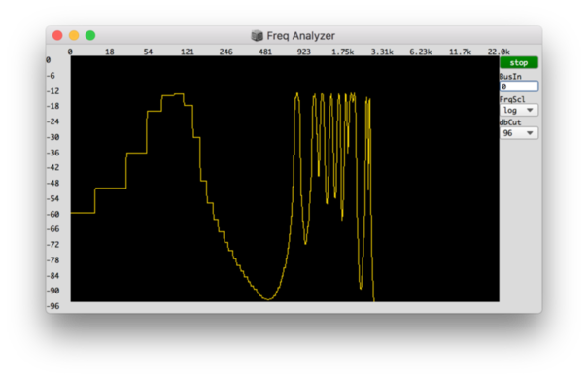Image resolution: width=588 pixels, height=379 pixels.
Task: Click the -60 dB axis label
Action: [x=52, y=214]
